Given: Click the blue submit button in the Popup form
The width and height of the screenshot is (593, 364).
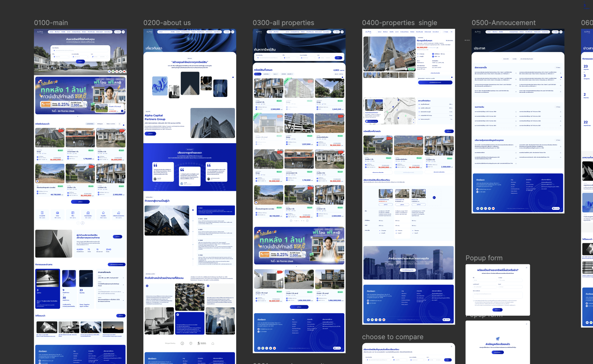Looking at the screenshot, I should click(x=497, y=310).
